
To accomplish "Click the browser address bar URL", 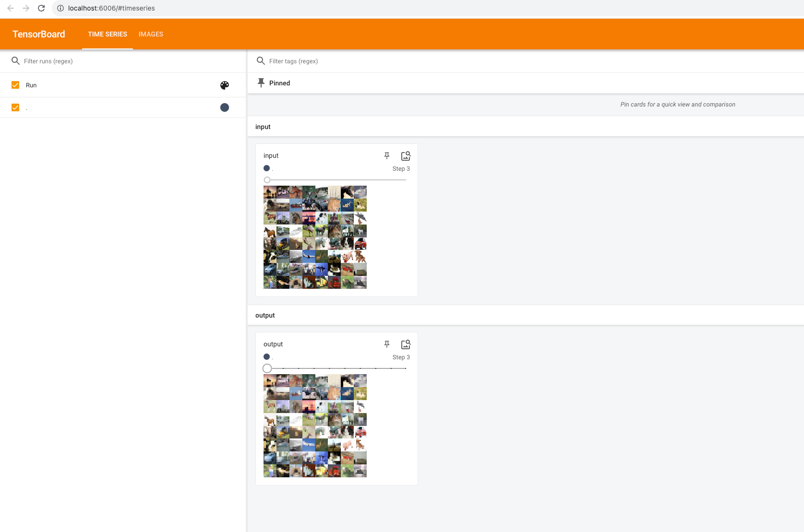I will coord(111,8).
